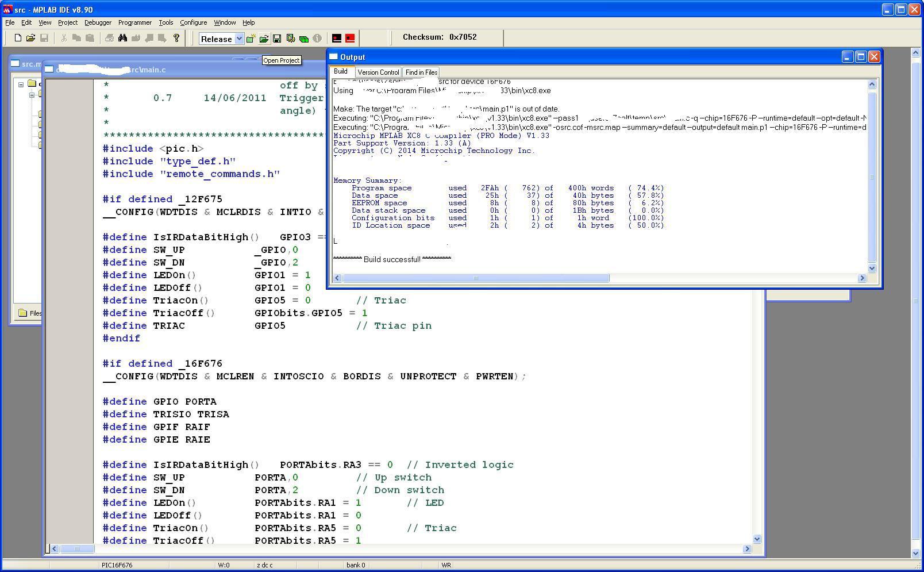Click the Print icon

(x=109, y=38)
